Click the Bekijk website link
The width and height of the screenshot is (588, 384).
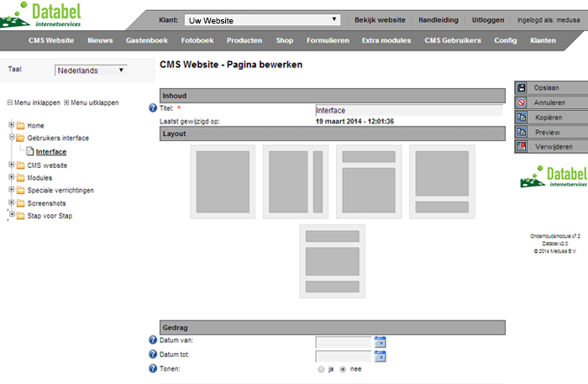coord(380,20)
